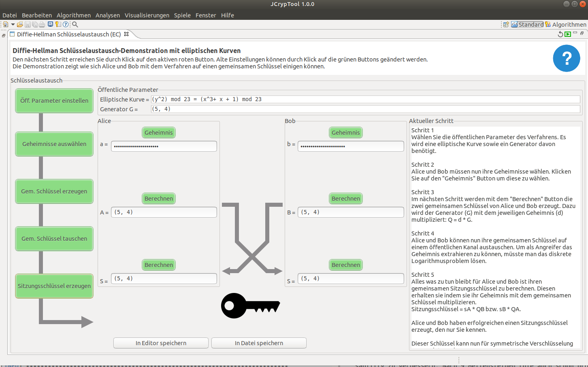Image resolution: width=588 pixels, height=367 pixels.
Task: Minimize the Diffie-Hellman view panel
Action: (575, 32)
